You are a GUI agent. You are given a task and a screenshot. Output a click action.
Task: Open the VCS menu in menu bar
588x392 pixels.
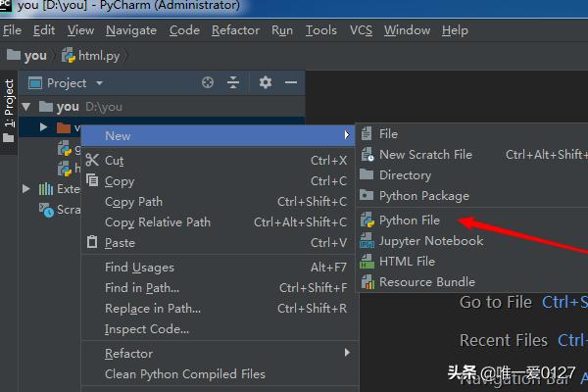click(361, 30)
